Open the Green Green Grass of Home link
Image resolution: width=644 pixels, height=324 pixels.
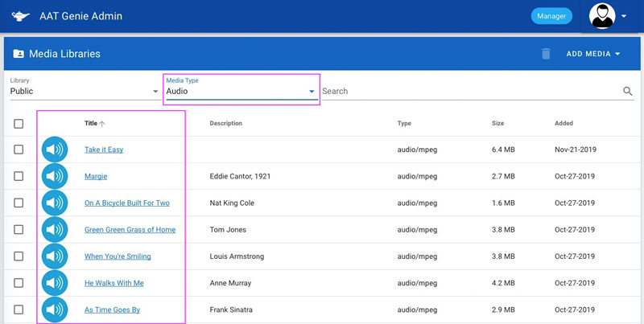[x=130, y=230]
